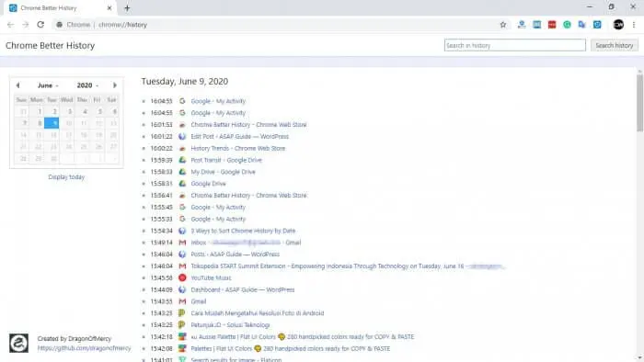Open a new browser tab
The width and height of the screenshot is (644, 362).
(x=127, y=7)
